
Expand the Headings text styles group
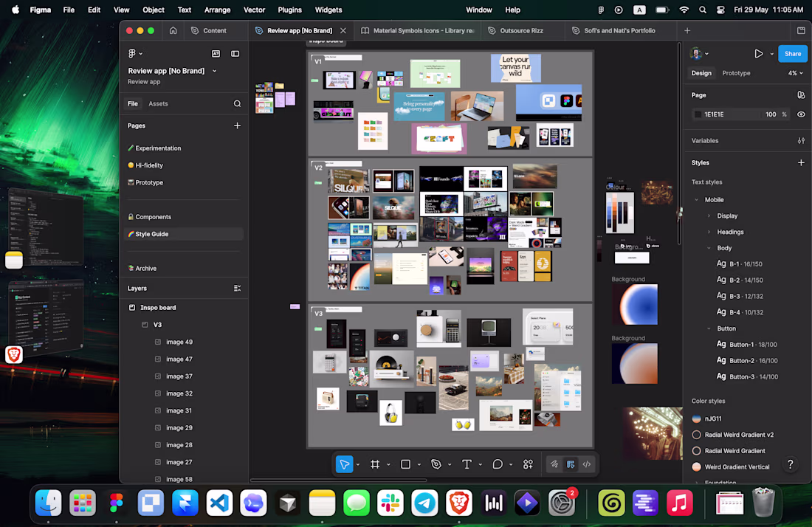tap(709, 232)
